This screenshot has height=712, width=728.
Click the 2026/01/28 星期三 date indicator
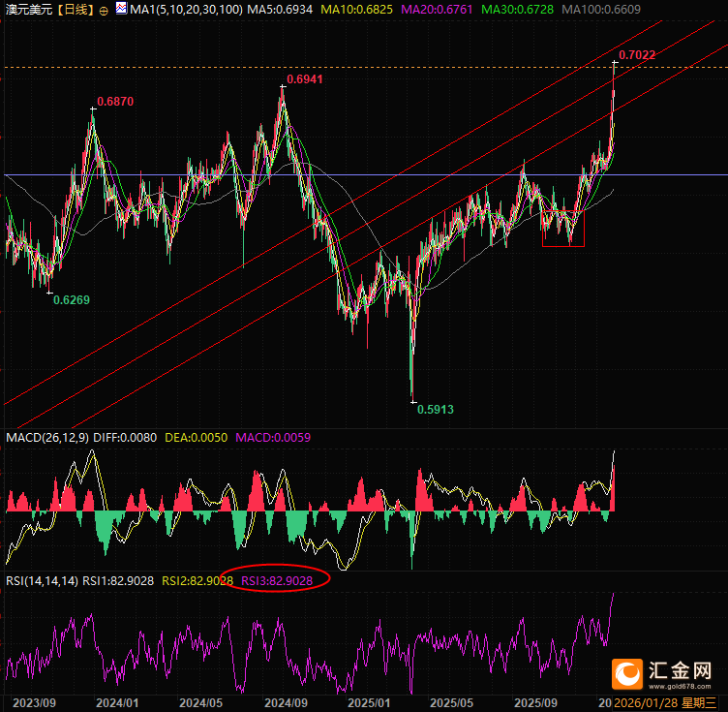pyautogui.click(x=664, y=702)
